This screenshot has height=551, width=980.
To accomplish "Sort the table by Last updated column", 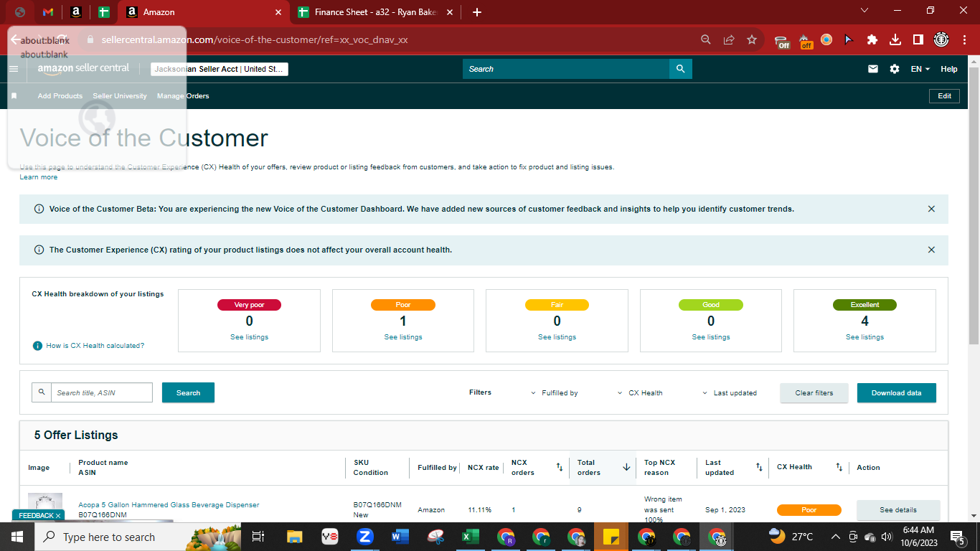I will point(759,467).
